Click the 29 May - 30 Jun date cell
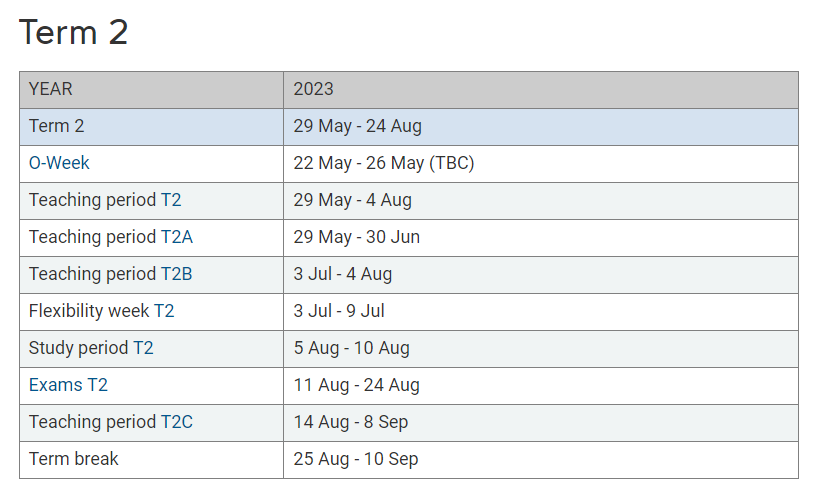 pos(541,238)
